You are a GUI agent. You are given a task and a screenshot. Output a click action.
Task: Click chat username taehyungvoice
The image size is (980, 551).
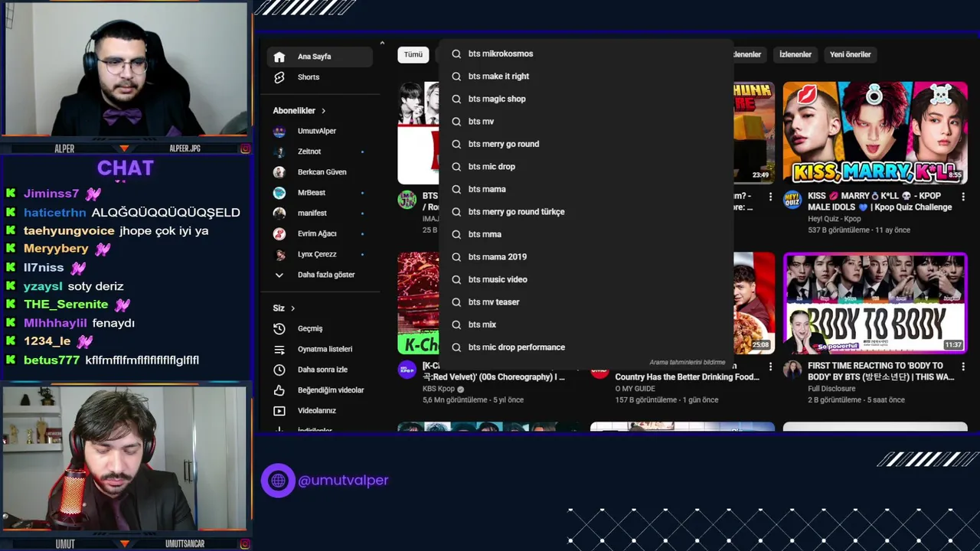[69, 230]
